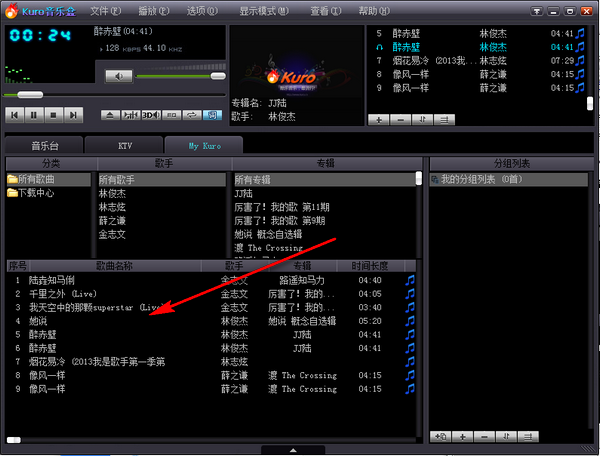Click the album list vertical scrollbar thumb
600x456 pixels.
[x=419, y=178]
